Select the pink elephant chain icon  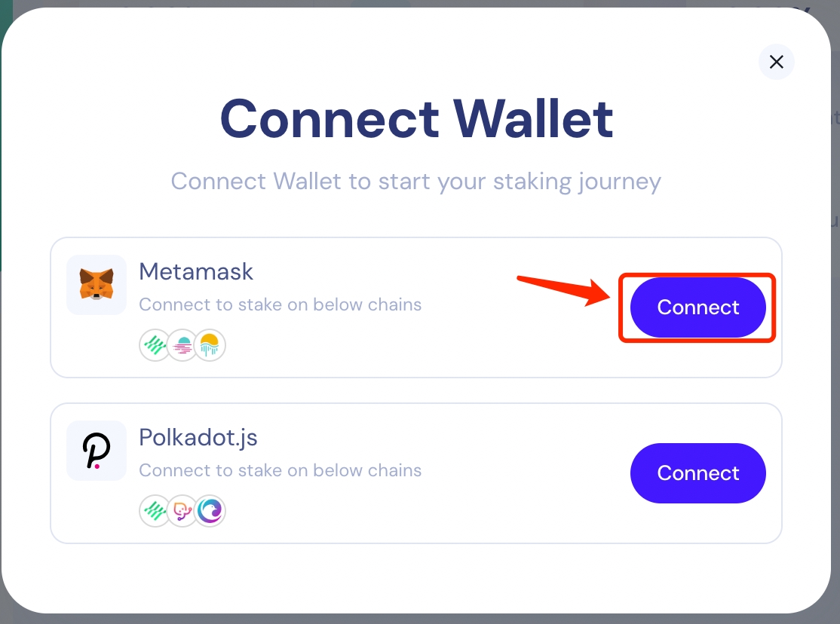[x=182, y=512]
